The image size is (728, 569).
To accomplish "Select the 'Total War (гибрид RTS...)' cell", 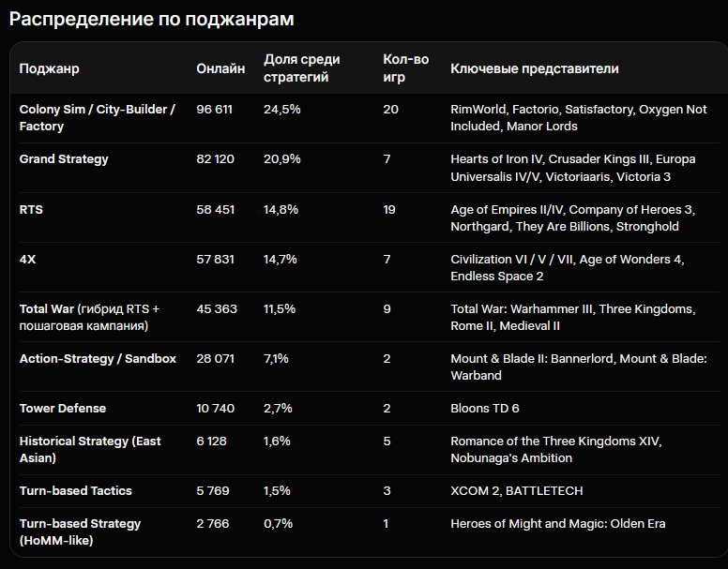I will (89, 317).
